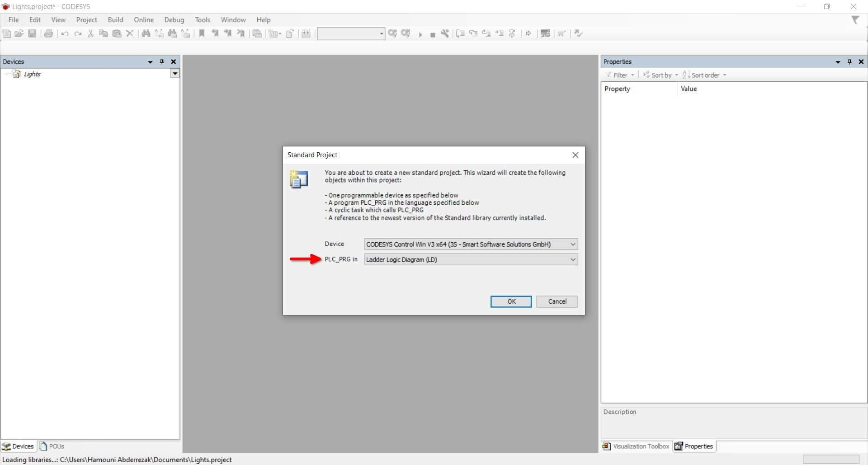The image size is (868, 465).
Task: Select the Lights project tree item
Action: [32, 74]
